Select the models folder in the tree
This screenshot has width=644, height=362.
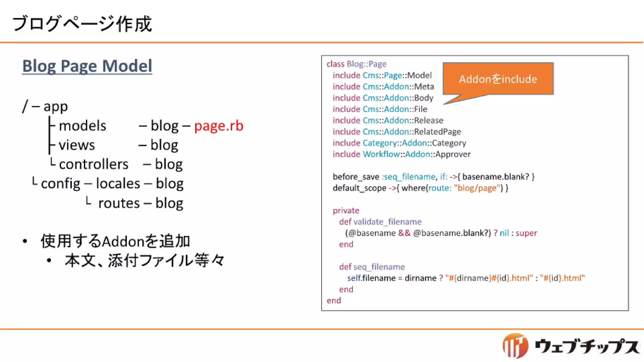pos(82,126)
